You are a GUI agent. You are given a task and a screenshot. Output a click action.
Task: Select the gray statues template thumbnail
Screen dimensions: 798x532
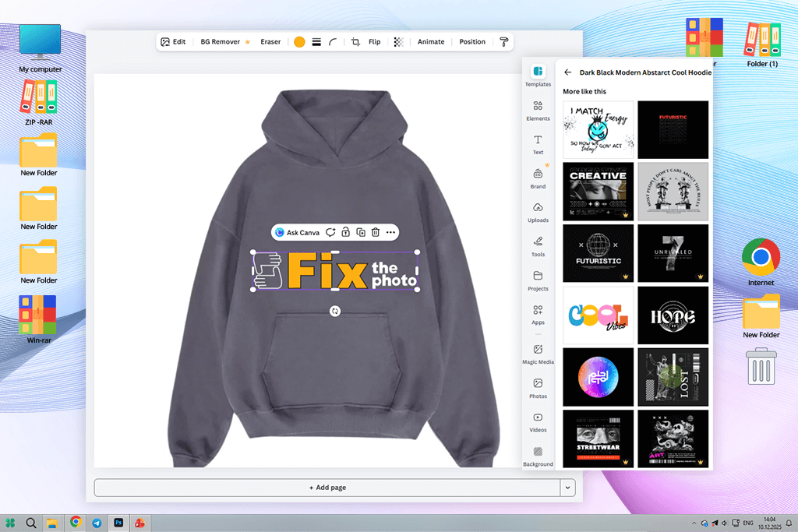click(x=673, y=192)
